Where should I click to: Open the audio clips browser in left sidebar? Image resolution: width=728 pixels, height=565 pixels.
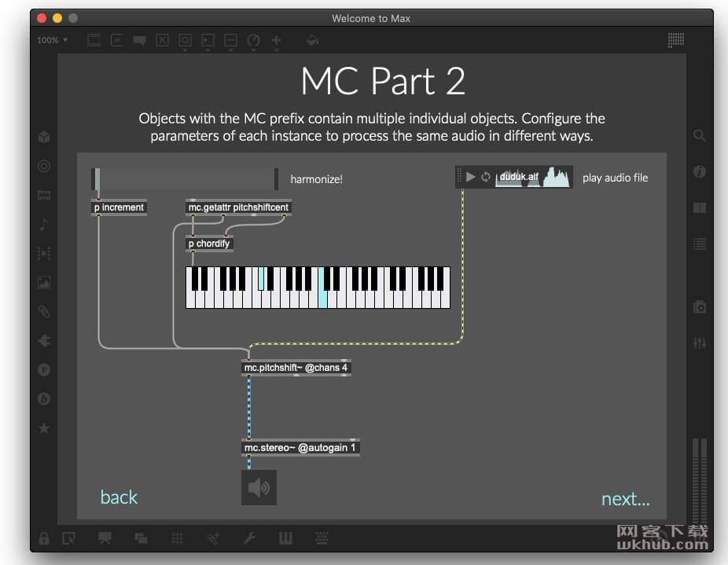[x=44, y=195]
